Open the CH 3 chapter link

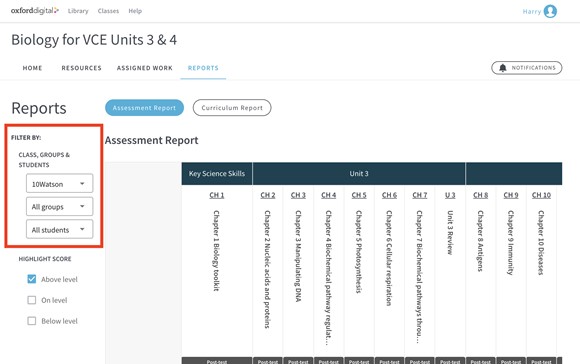point(298,195)
